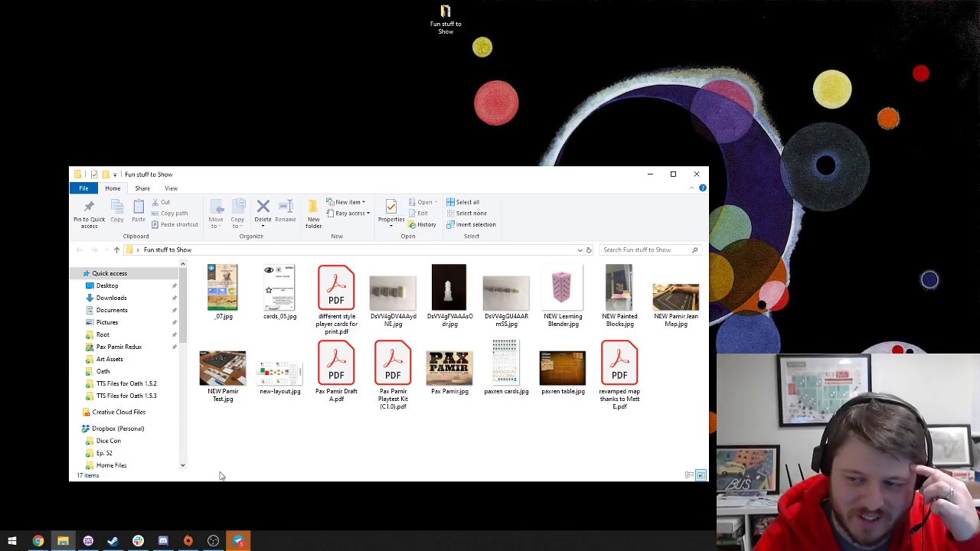
Task: Open Slack from the taskbar
Action: click(x=138, y=541)
